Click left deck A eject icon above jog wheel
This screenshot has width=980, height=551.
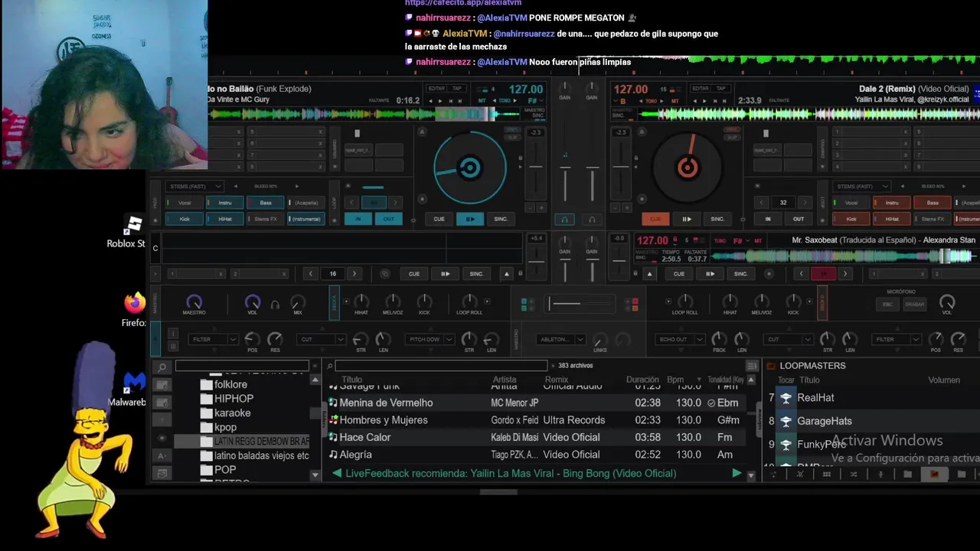(422, 132)
